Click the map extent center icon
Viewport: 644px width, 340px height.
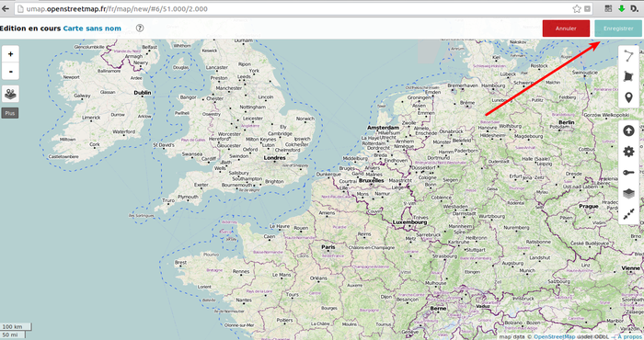click(x=628, y=214)
